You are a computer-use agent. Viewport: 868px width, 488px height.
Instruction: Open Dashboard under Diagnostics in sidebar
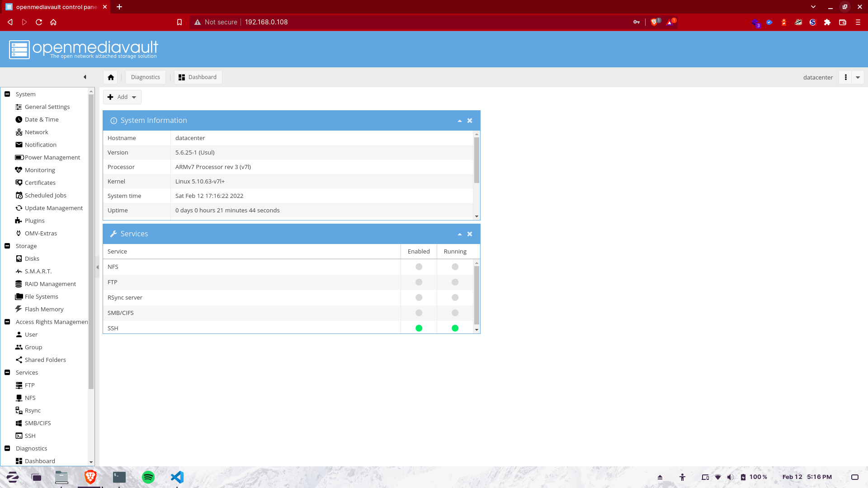pyautogui.click(x=40, y=461)
